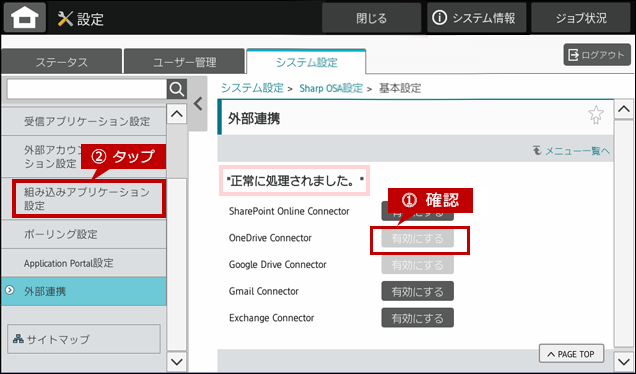Click the search magnifier icon
The height and width of the screenshot is (374, 636).
pyautogui.click(x=177, y=89)
